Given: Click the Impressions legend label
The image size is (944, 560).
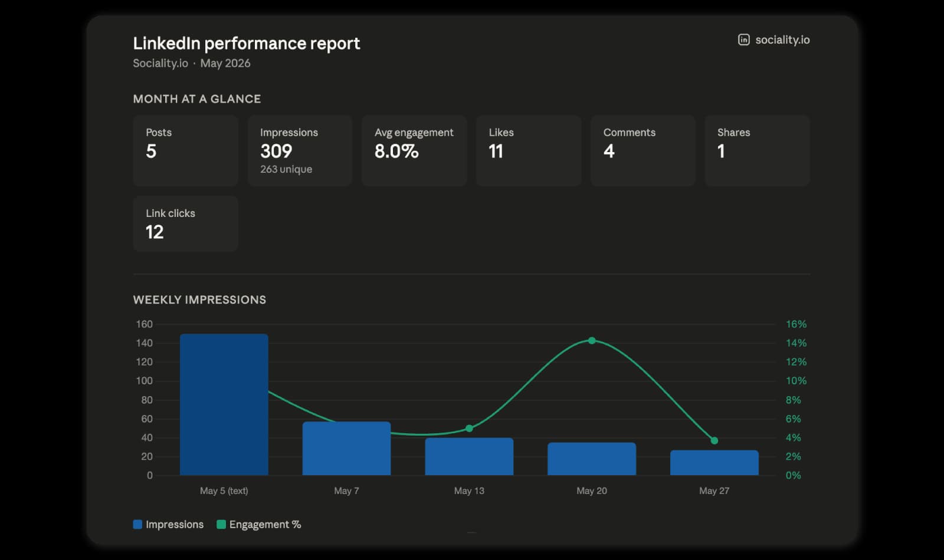Looking at the screenshot, I should click(175, 525).
